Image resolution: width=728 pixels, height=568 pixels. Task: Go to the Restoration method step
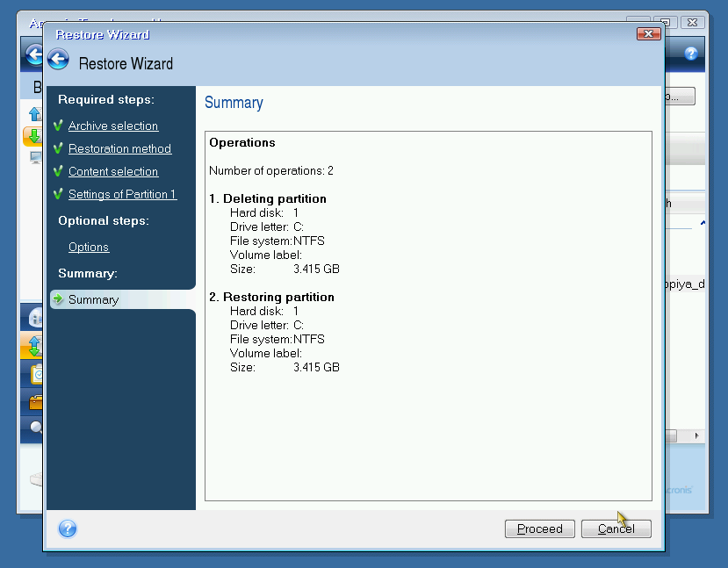pos(119,148)
